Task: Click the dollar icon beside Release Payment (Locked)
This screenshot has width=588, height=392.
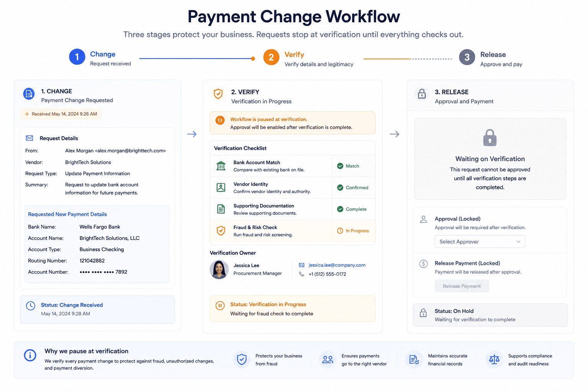Action: click(423, 264)
